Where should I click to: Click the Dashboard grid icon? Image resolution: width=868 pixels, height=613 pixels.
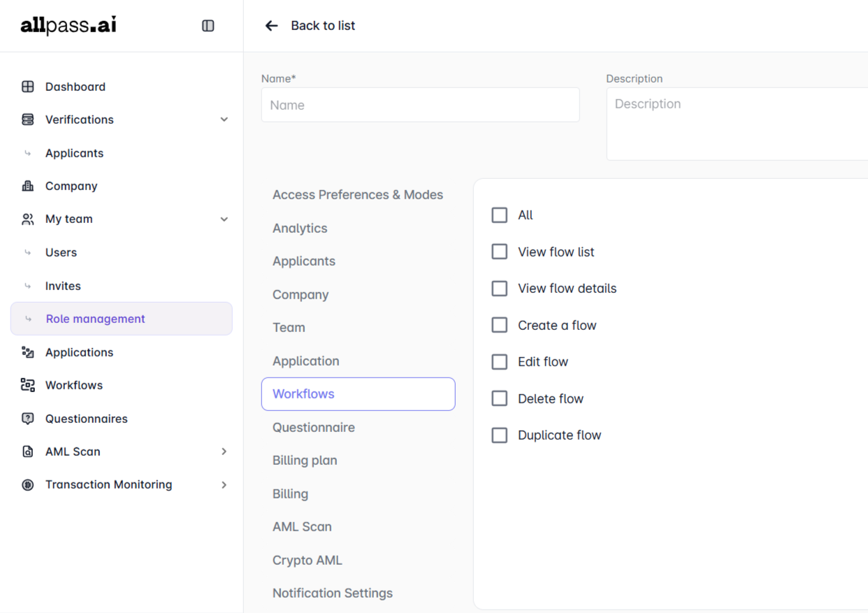point(28,87)
